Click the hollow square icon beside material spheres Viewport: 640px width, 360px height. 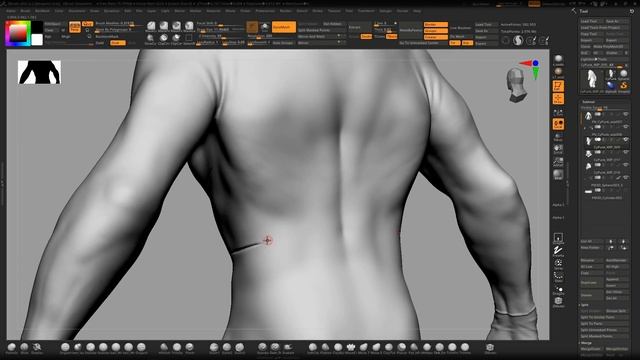coord(189,39)
